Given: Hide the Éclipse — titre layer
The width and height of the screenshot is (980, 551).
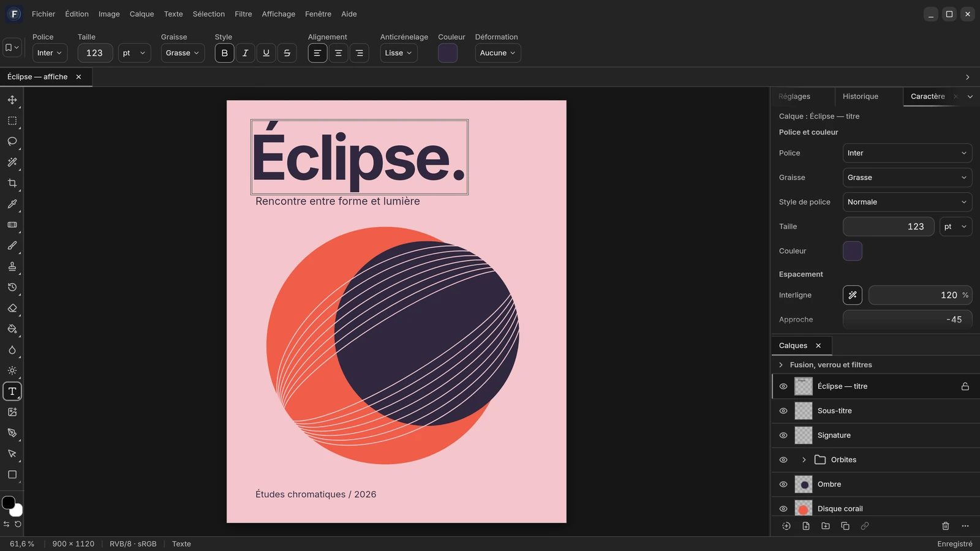Looking at the screenshot, I should click(x=783, y=386).
